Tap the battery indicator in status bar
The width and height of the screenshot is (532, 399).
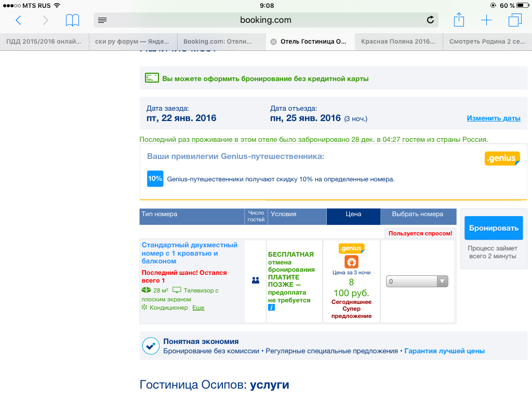523,5
